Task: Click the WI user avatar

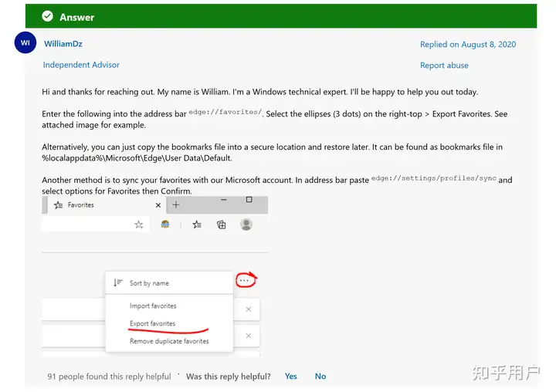Action: pyautogui.click(x=25, y=43)
